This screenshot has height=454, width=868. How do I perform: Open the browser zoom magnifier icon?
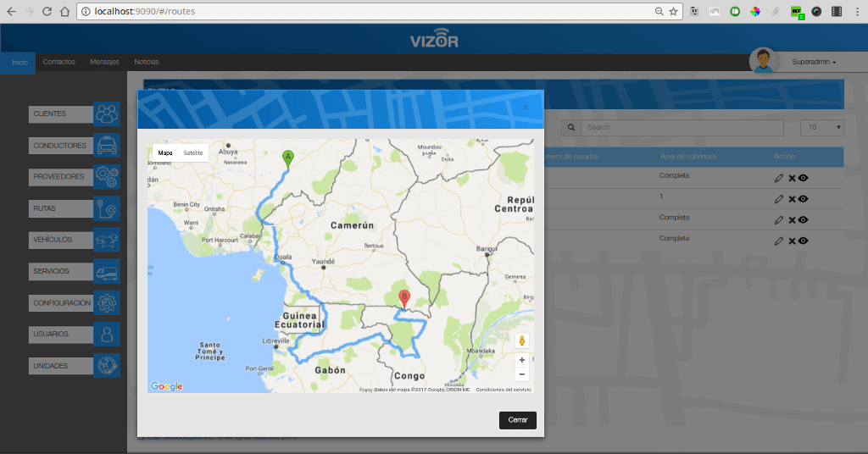(x=659, y=11)
